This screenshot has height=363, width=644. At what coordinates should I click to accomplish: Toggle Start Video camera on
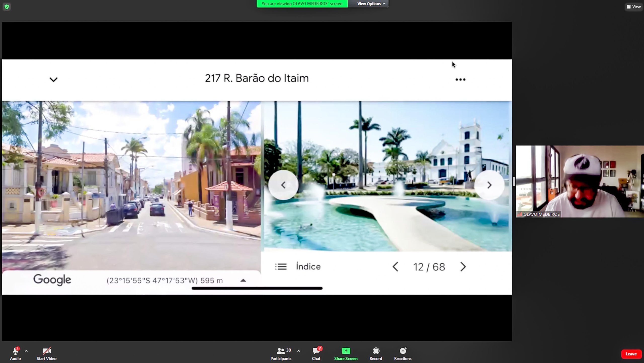point(47,351)
